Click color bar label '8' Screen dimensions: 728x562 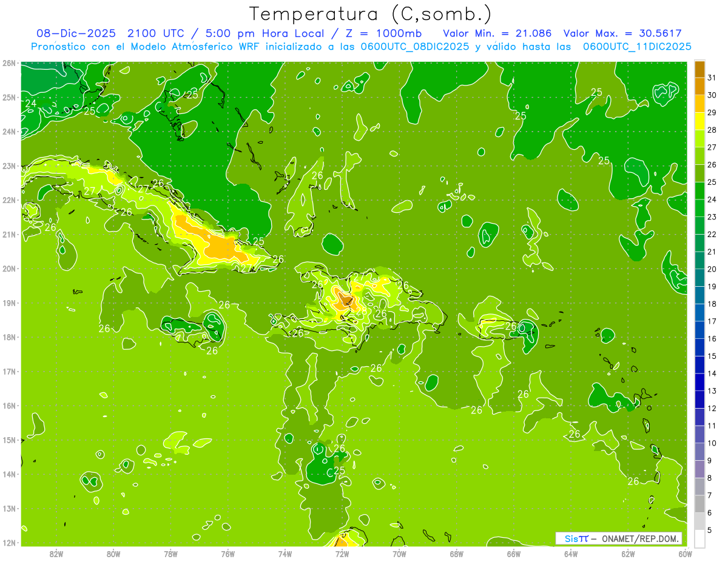click(x=710, y=478)
